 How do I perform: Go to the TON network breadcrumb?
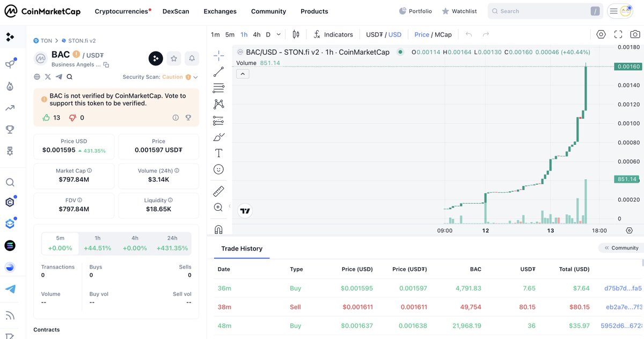43,40
